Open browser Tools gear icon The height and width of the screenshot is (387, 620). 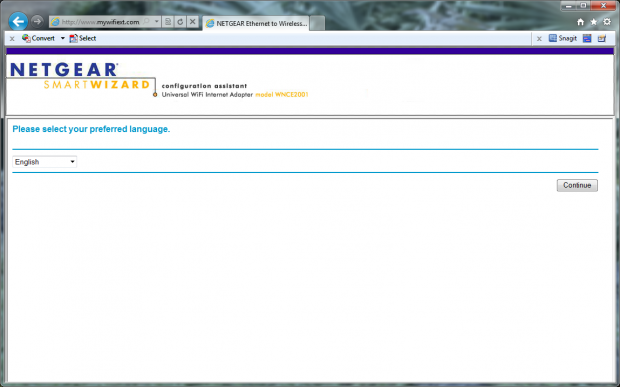(607, 22)
